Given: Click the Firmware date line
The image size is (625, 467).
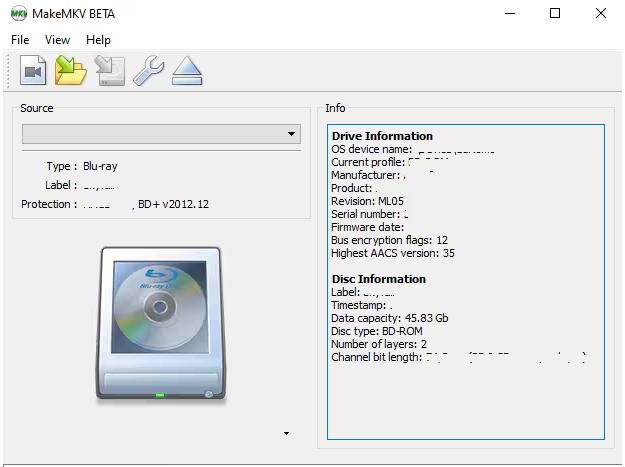Looking at the screenshot, I should click(368, 227).
